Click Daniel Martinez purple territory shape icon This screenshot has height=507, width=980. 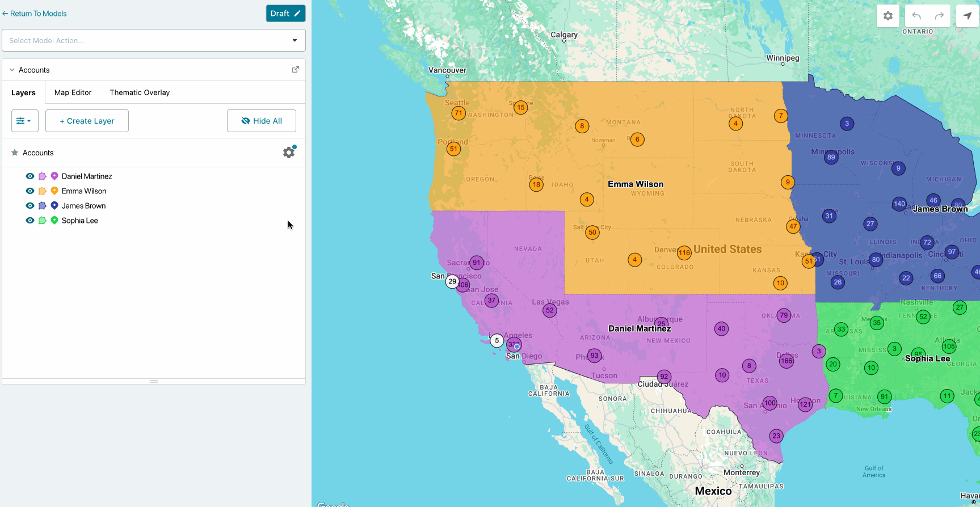click(x=42, y=176)
